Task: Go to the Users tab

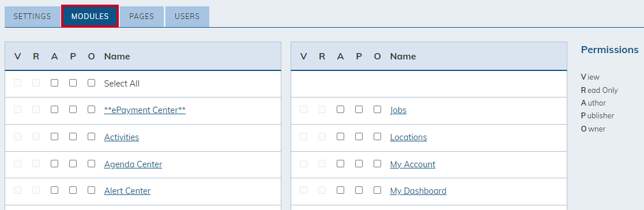Action: click(187, 16)
